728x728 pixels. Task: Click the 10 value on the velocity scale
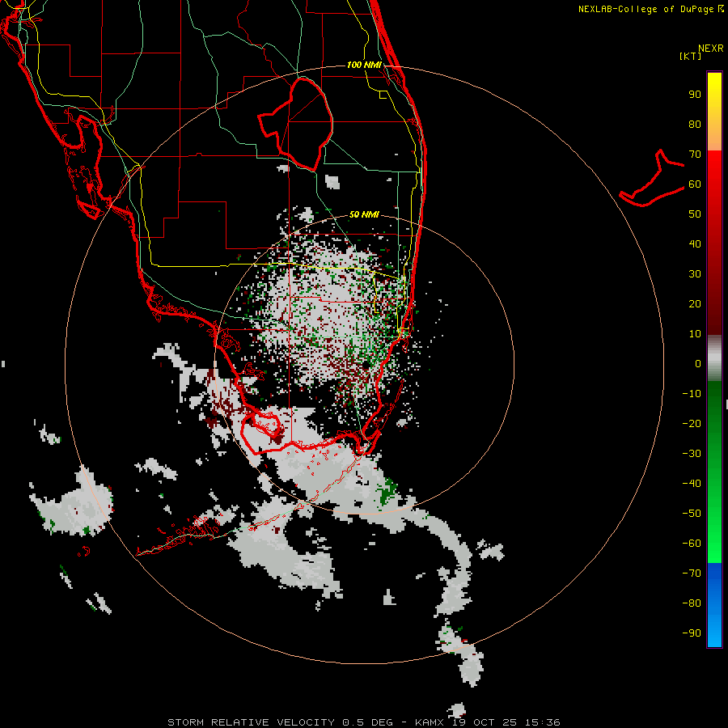695,334
